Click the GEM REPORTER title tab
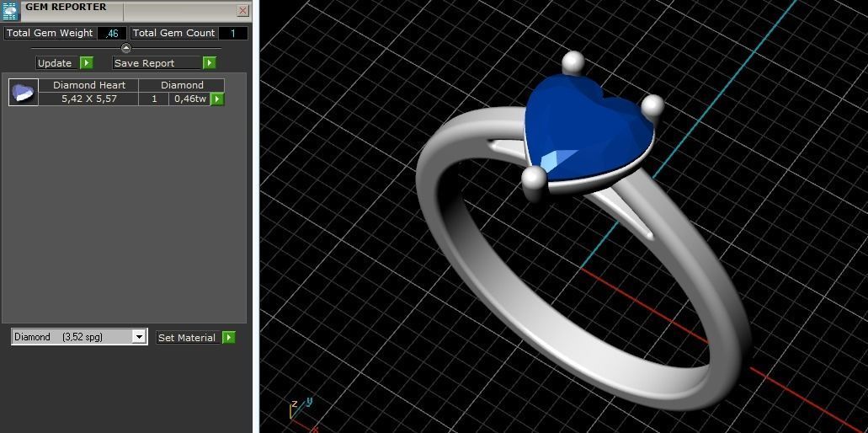868x433 pixels. pyautogui.click(x=73, y=9)
